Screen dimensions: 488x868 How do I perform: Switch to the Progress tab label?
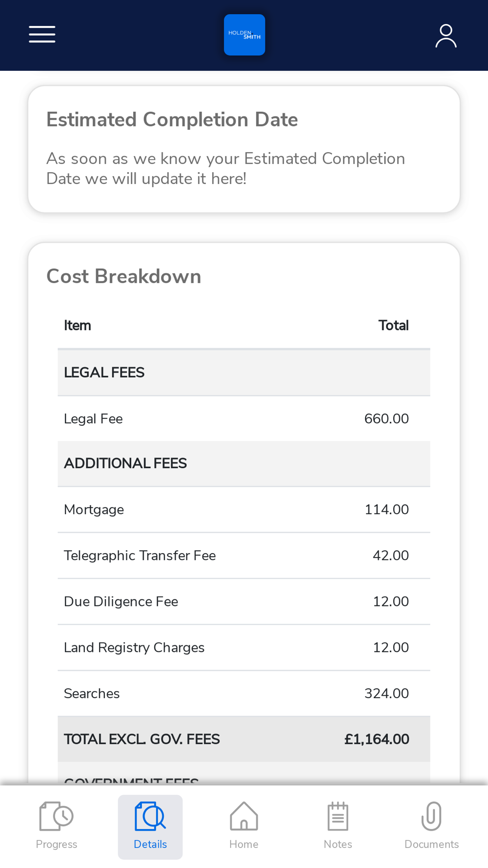point(57,844)
